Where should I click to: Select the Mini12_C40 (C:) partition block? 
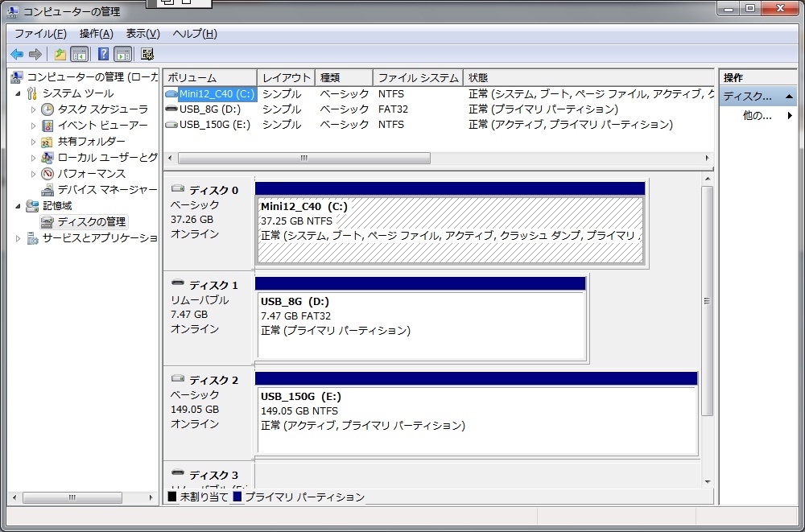point(450,230)
